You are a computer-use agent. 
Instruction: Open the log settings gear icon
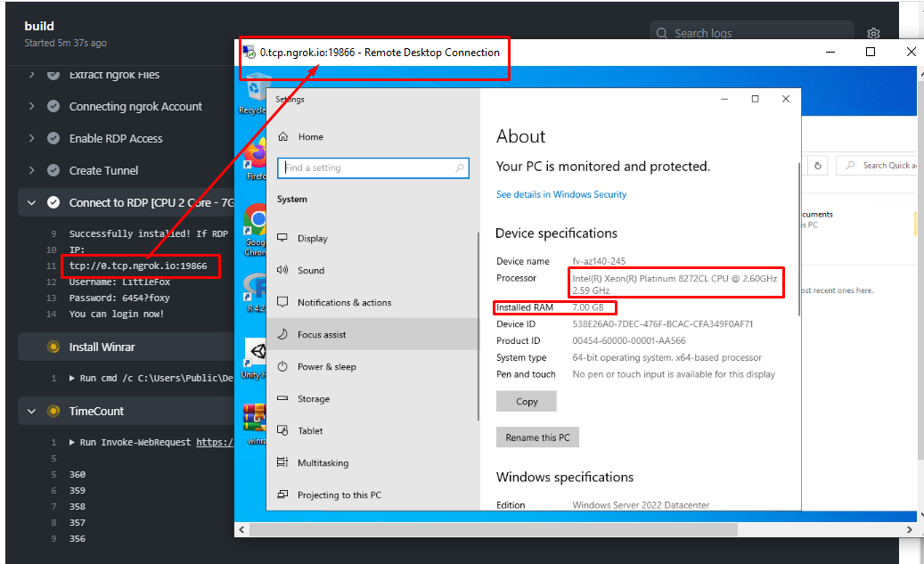[x=873, y=34]
